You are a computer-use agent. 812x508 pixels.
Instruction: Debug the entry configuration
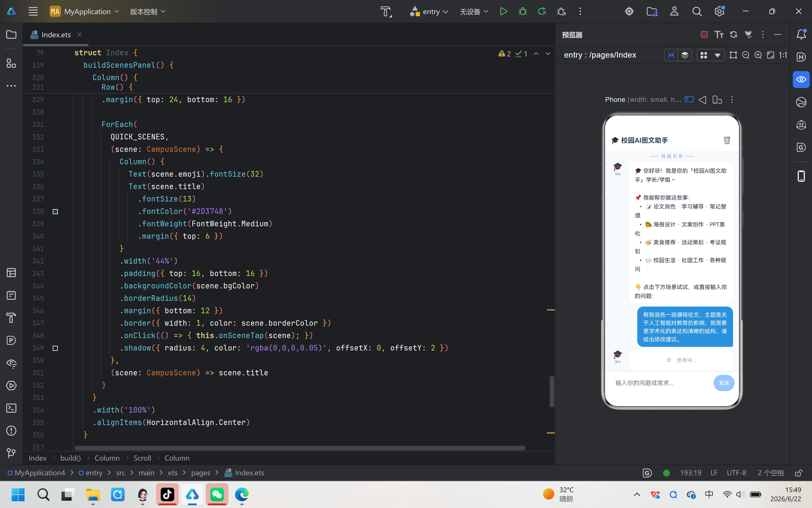coord(522,11)
